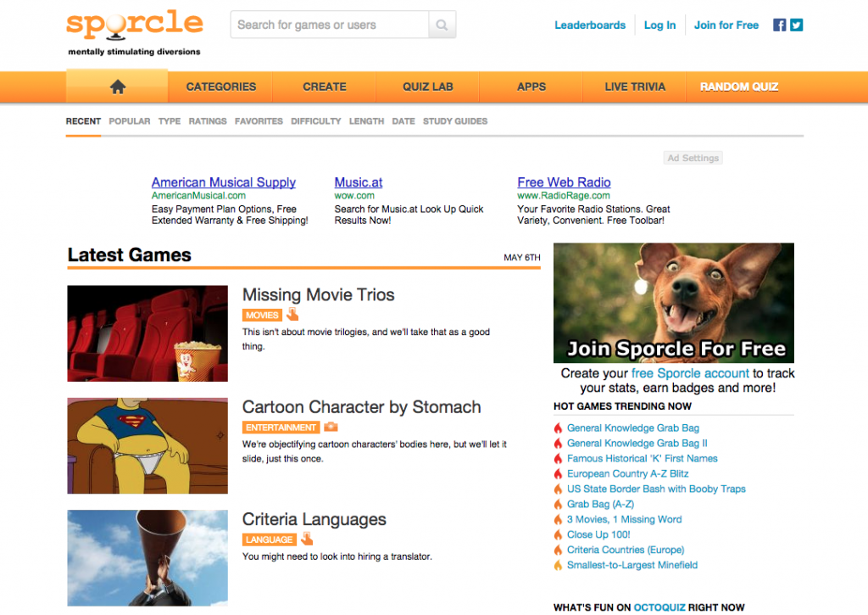Open Criteria Countries (Europe)
The height and width of the screenshot is (615, 868).
626,550
